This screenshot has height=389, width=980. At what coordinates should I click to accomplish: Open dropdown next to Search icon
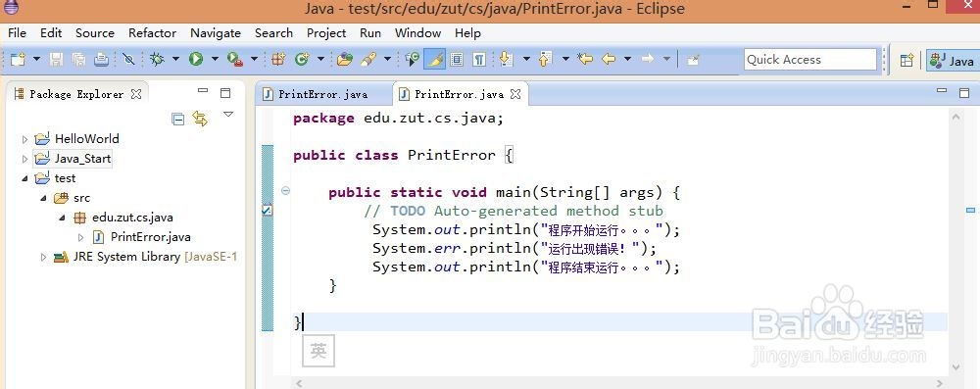387,60
